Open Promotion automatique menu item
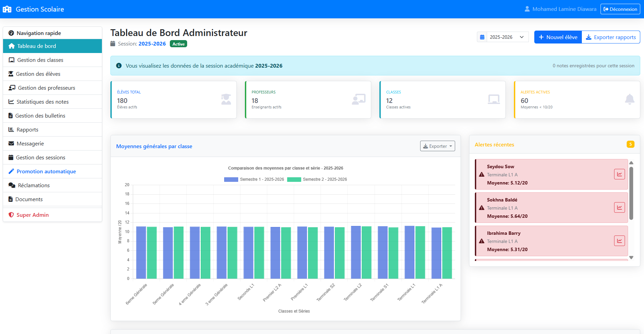This screenshot has width=644, height=334. click(52, 171)
